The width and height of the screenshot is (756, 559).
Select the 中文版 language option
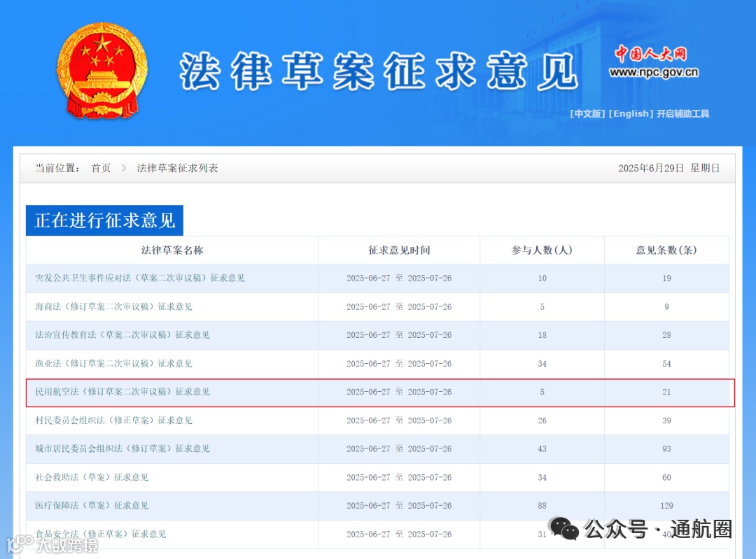pos(588,113)
